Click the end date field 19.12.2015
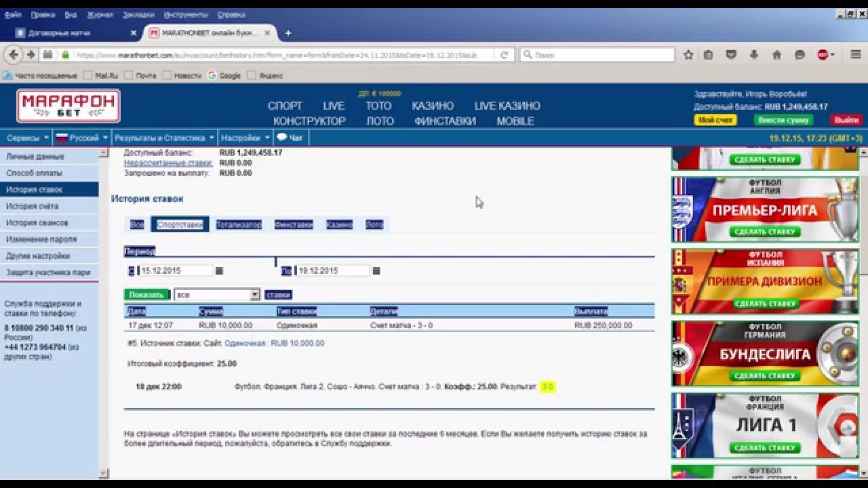Viewport: 868px width, 488px height. pyautogui.click(x=332, y=270)
